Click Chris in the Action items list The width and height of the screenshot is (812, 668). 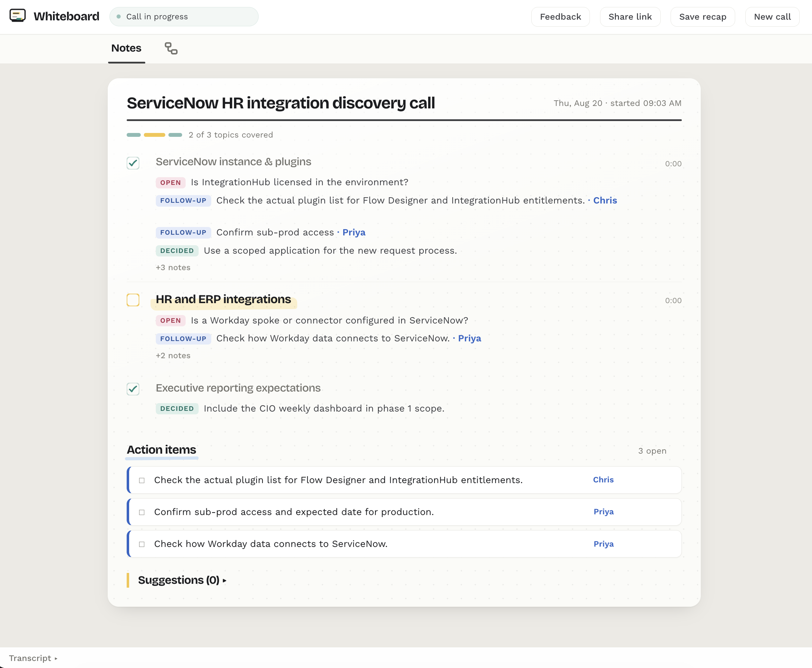[x=603, y=480]
